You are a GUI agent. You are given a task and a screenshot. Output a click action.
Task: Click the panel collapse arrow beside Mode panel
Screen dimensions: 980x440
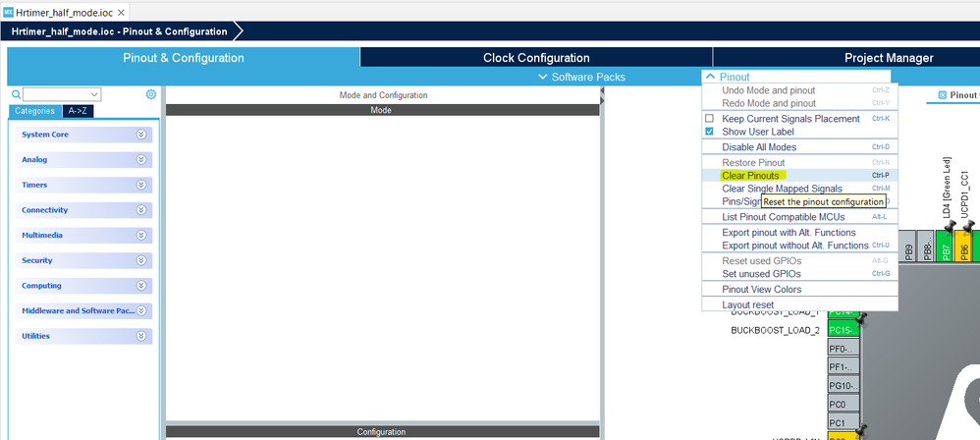603,91
